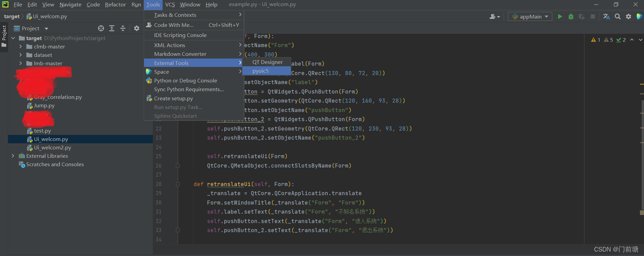
Task: Choose pyuic5 external tool
Action: [267, 71]
